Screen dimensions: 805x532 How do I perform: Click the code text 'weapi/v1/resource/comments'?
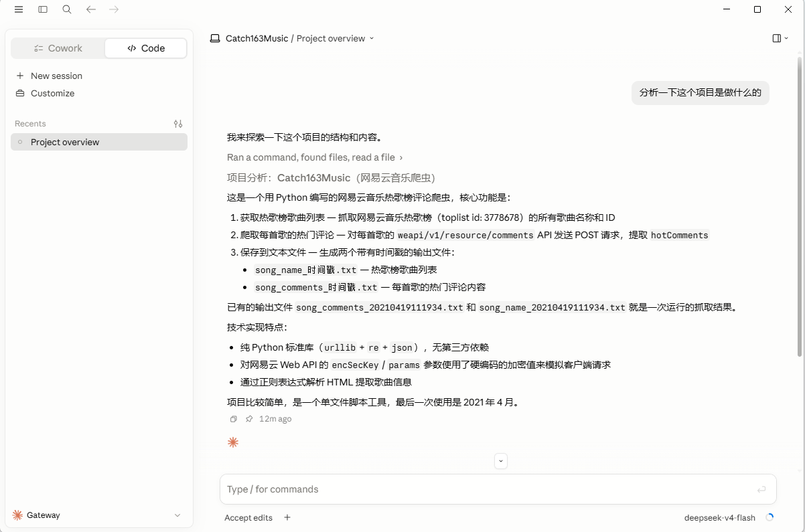click(x=465, y=236)
